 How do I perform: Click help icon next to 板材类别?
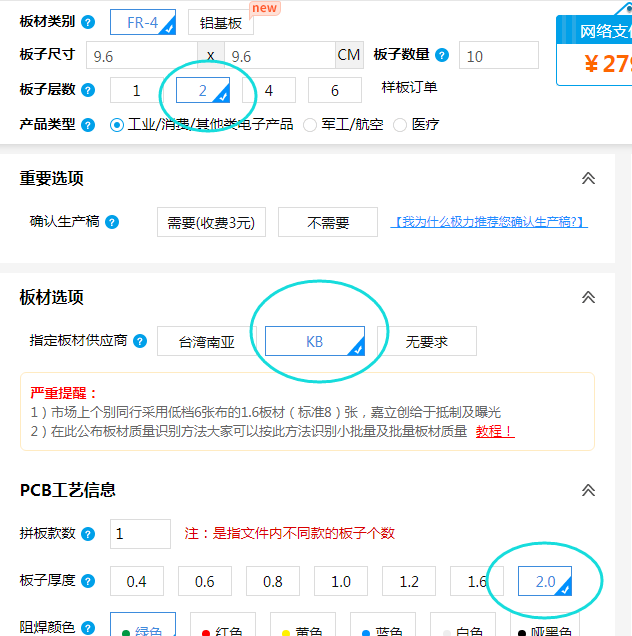(x=89, y=22)
